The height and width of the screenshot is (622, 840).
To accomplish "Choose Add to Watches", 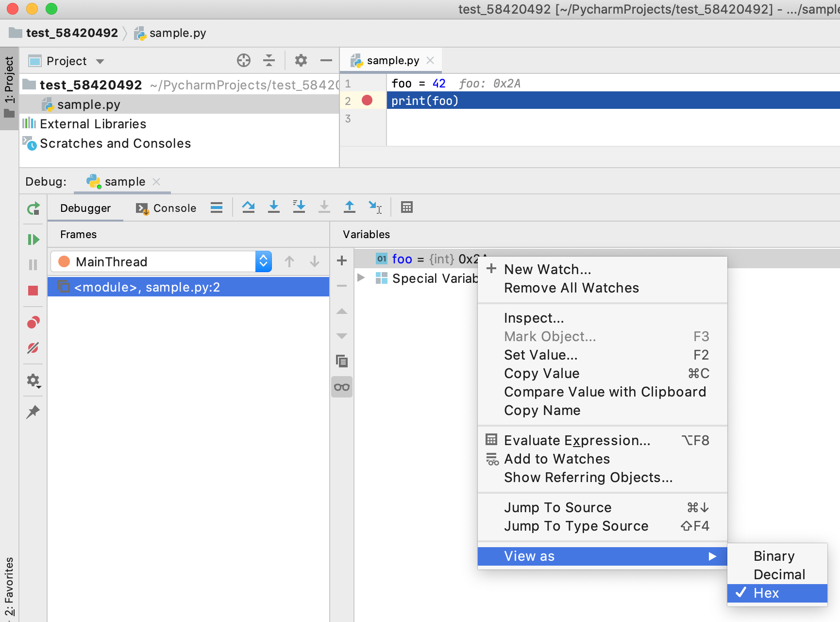I will (x=602, y=459).
